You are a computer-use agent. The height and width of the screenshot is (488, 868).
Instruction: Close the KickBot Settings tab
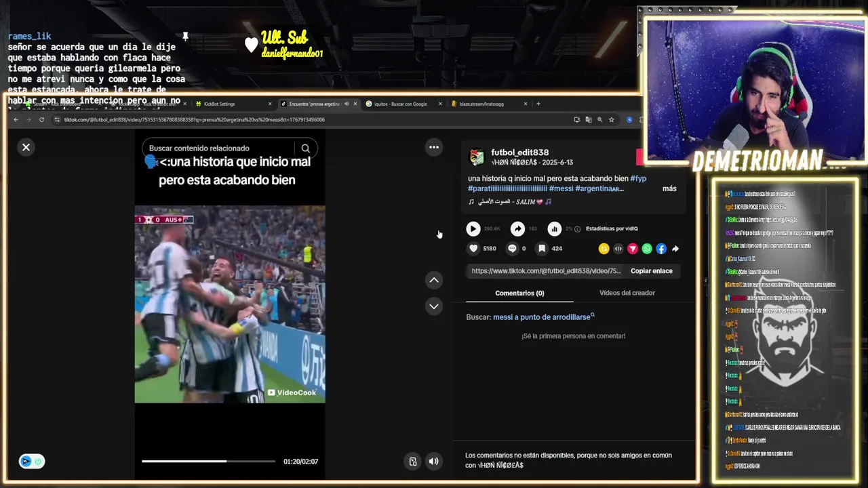pos(270,104)
